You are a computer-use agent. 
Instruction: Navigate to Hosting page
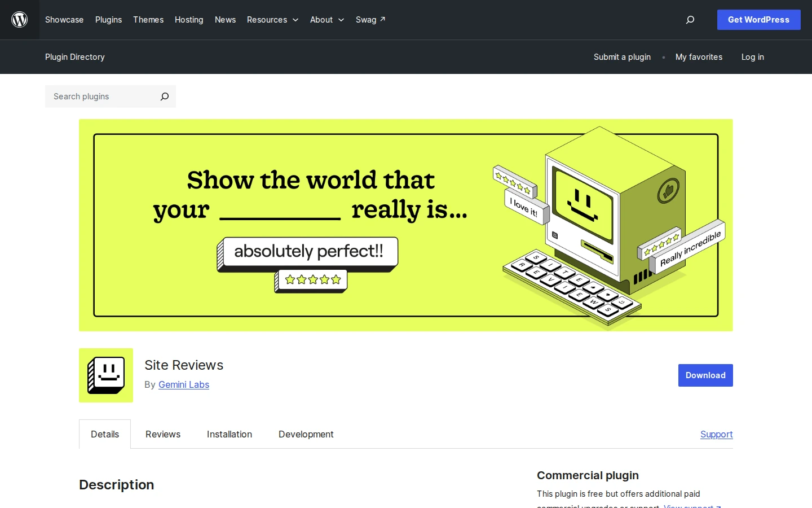point(189,20)
